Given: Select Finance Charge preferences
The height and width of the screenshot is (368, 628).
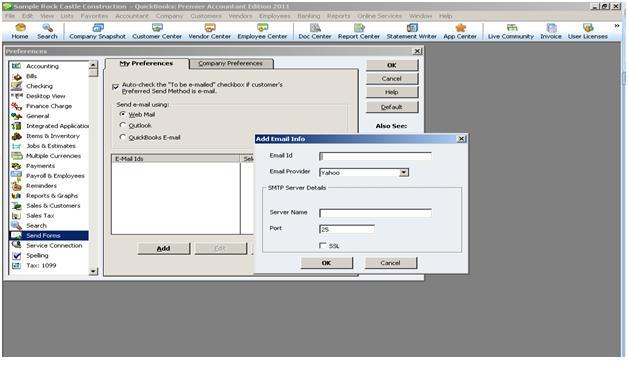Looking at the screenshot, I should tap(48, 106).
